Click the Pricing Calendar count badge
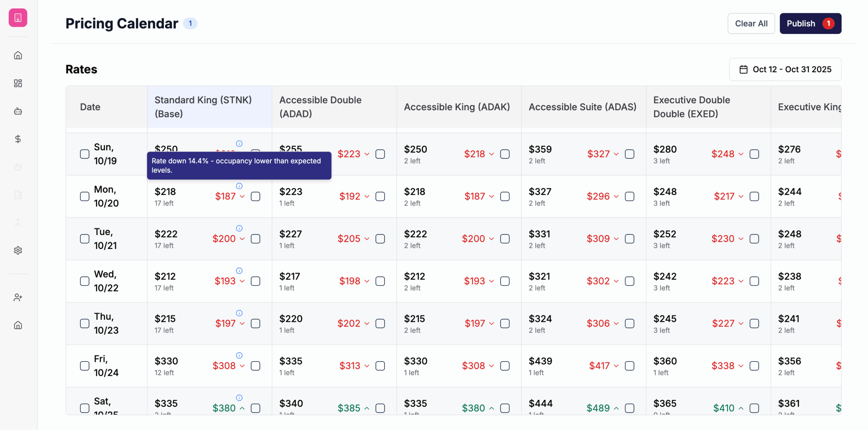The image size is (868, 430). (x=190, y=23)
